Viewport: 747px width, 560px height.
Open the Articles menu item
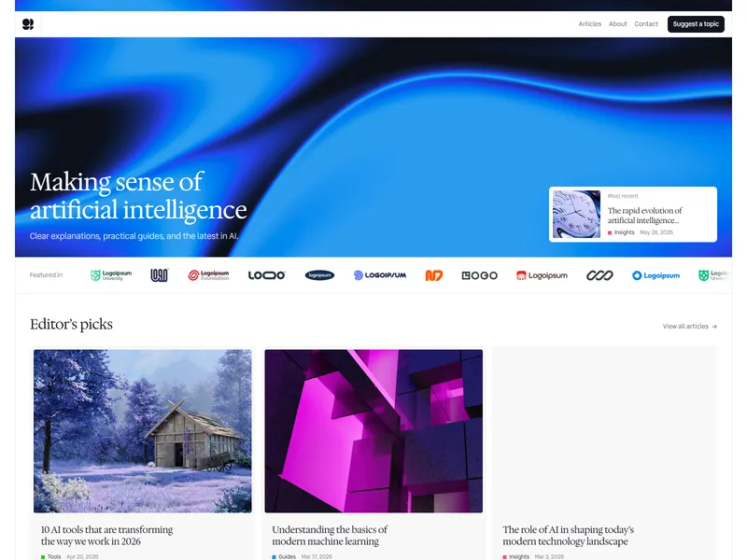click(x=590, y=24)
